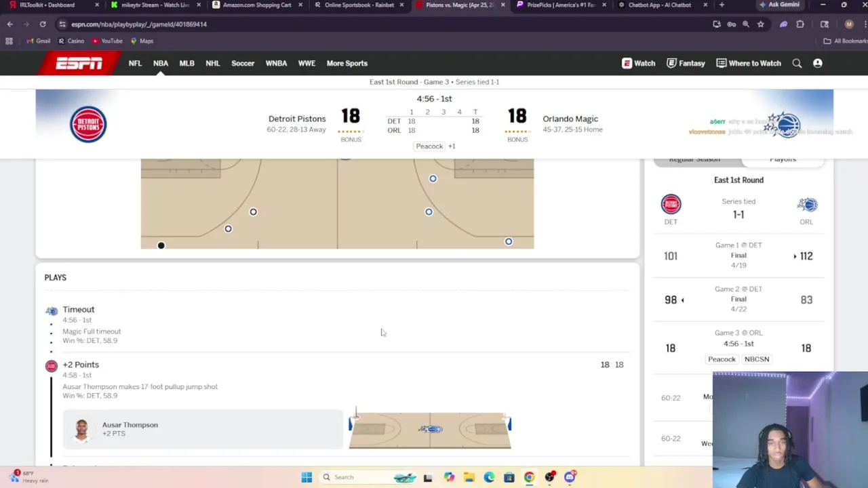The image size is (868, 488).
Task: Open Game 2 @ DET Final result
Action: [x=738, y=300]
